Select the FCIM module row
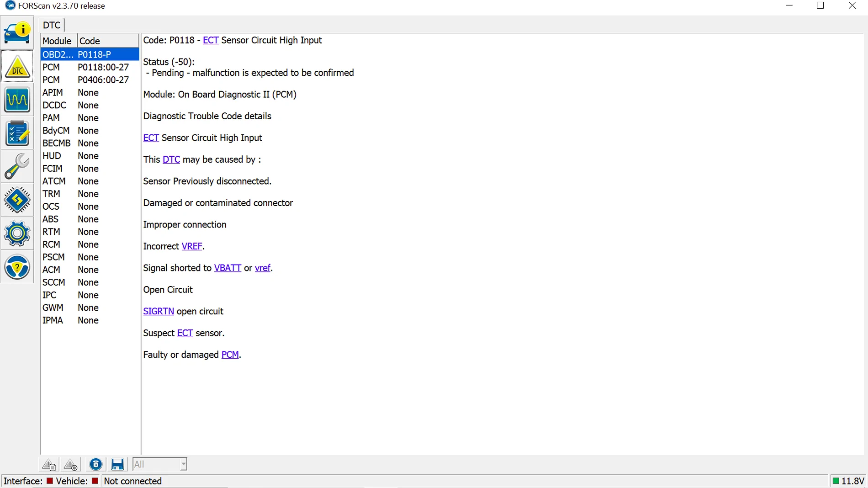The width and height of the screenshot is (868, 488). pyautogui.click(x=90, y=169)
